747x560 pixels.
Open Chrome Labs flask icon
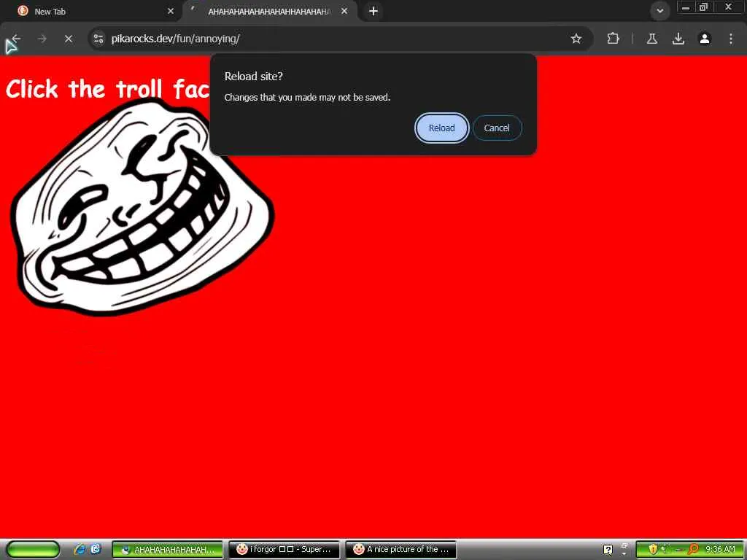652,39
